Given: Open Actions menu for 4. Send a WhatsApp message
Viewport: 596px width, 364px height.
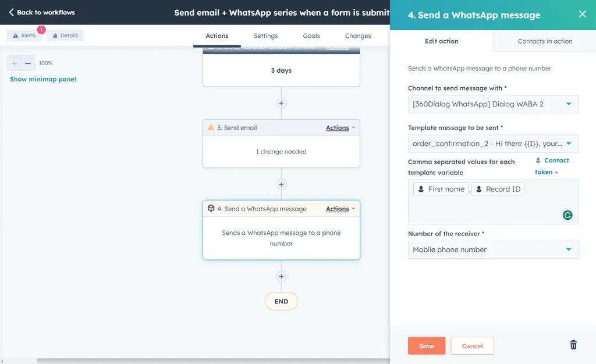Looking at the screenshot, I should click(x=340, y=209).
